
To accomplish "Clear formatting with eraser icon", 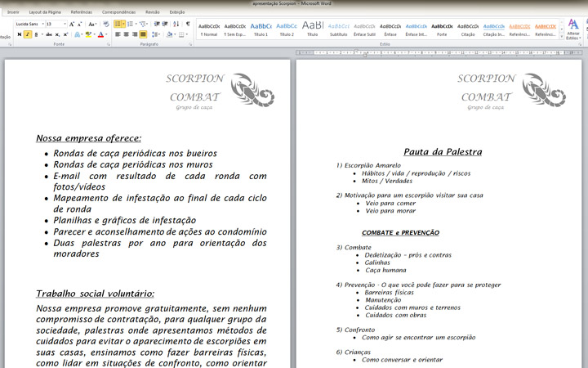I will click(106, 24).
